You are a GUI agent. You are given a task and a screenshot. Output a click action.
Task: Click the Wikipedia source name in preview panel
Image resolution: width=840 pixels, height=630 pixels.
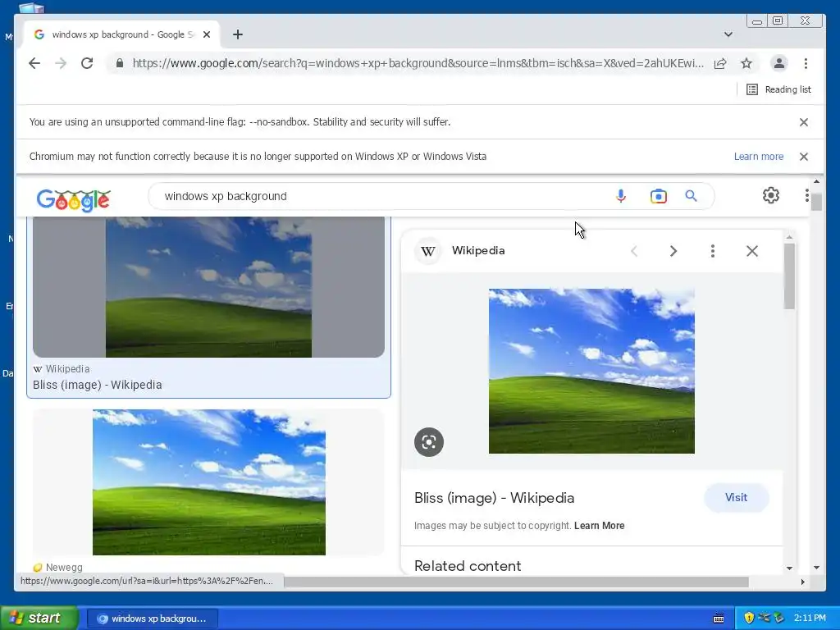[478, 251]
